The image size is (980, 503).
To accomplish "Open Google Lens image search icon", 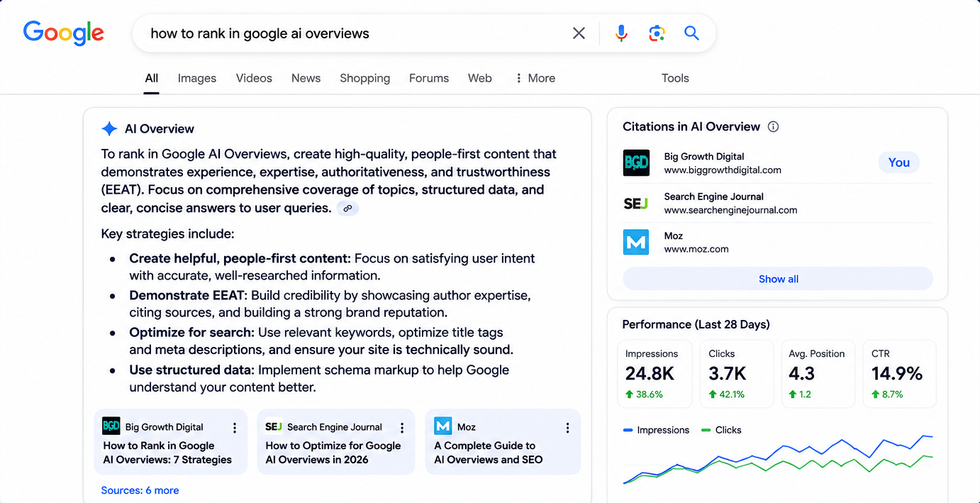I will pos(657,33).
